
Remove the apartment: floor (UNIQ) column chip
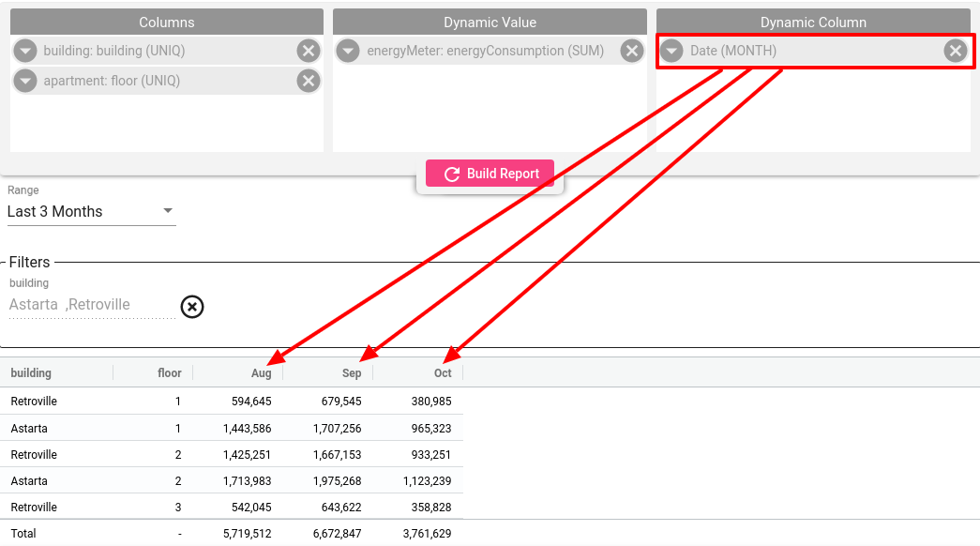click(309, 81)
